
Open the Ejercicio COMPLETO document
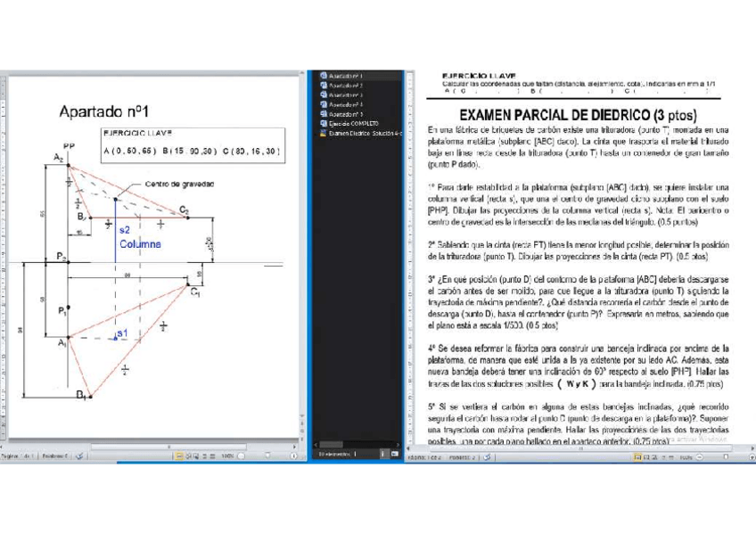coord(353,123)
